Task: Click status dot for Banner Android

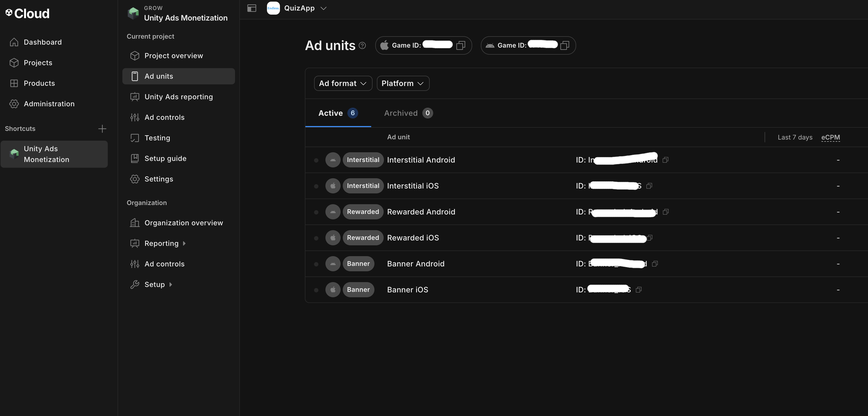Action: point(316,264)
